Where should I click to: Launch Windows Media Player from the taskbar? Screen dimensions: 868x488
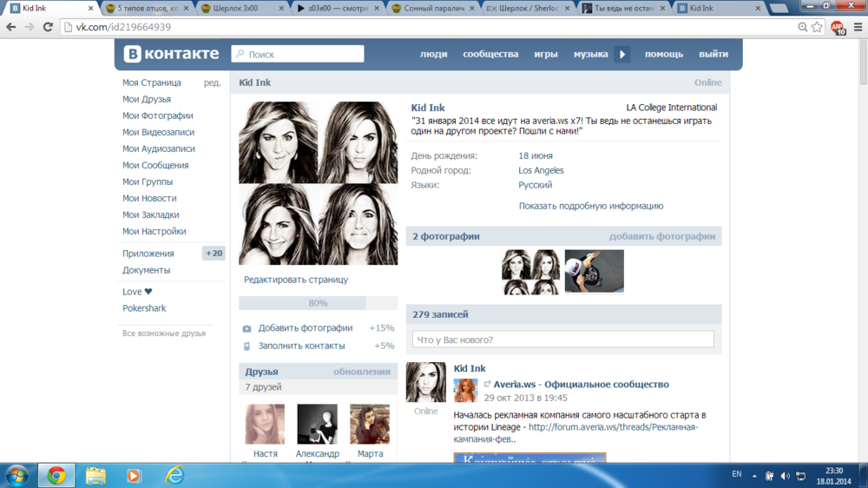(134, 476)
